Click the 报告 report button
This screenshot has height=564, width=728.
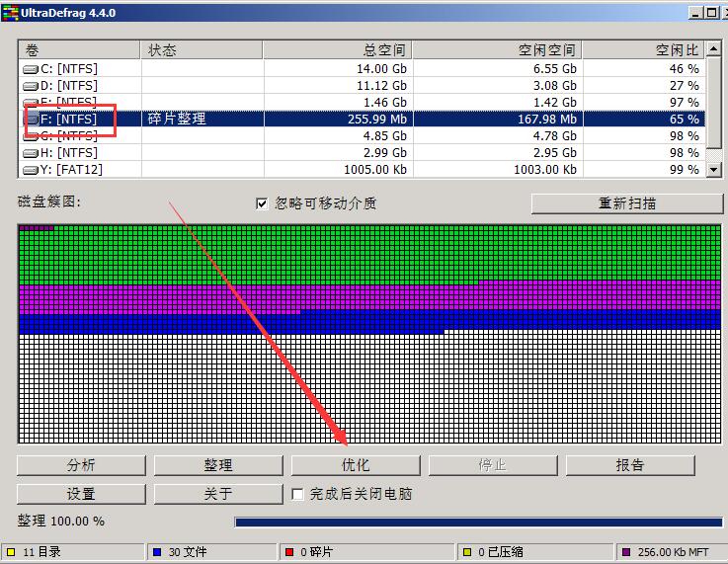(630, 465)
